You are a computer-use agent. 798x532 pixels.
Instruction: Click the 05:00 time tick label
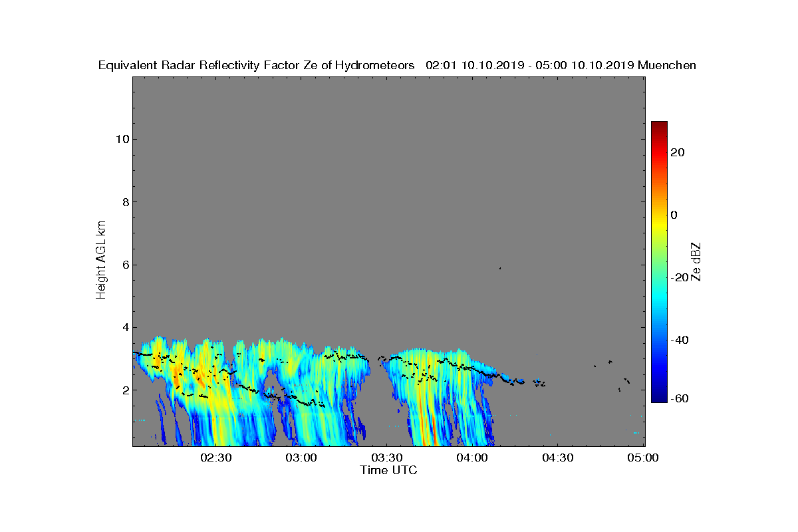(644, 458)
